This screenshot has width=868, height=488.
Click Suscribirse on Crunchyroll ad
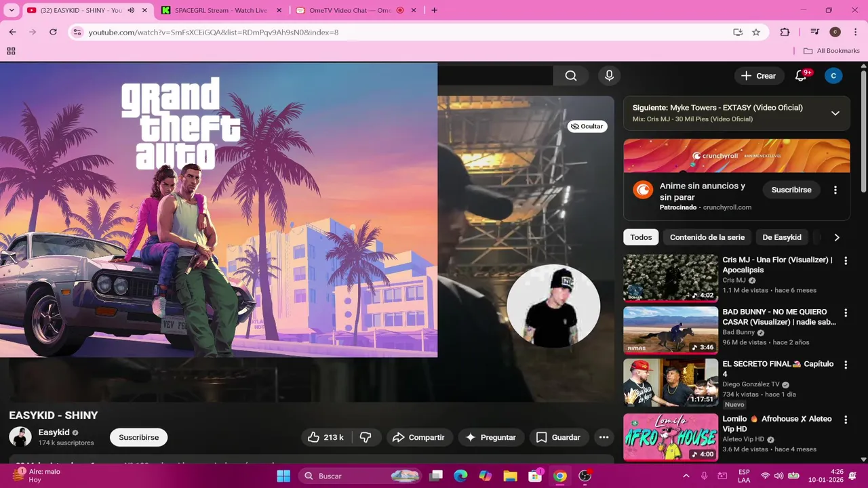[x=791, y=190]
